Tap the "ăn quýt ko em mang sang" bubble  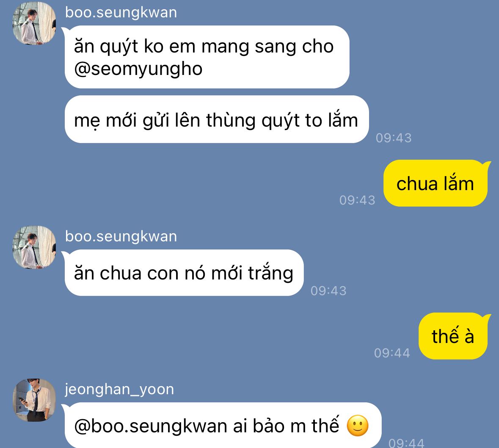tap(207, 57)
